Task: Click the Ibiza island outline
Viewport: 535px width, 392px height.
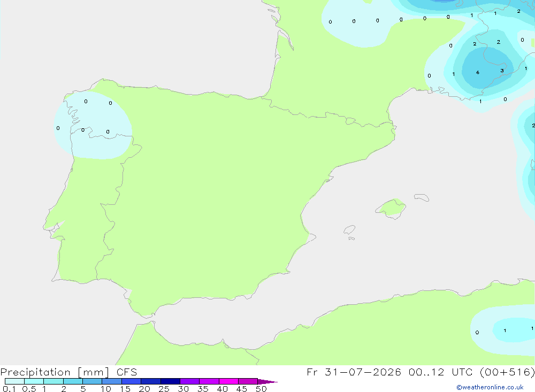Action: (349, 230)
